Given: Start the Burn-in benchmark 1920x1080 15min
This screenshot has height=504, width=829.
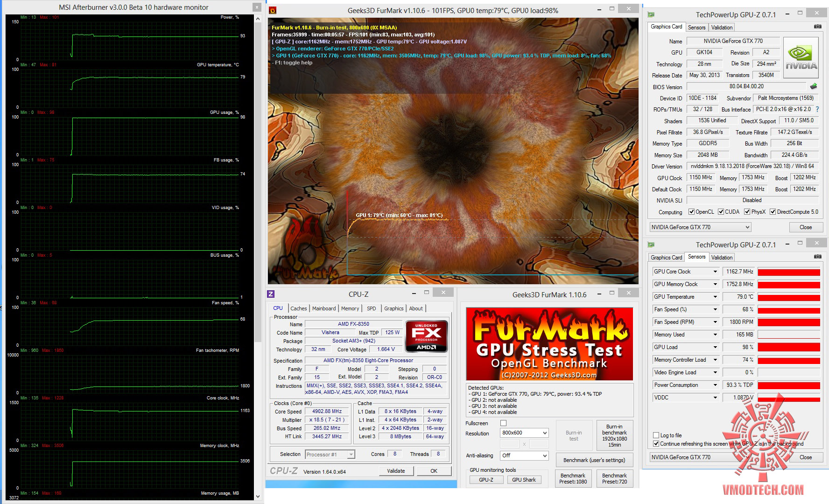Looking at the screenshot, I should pyautogui.click(x=614, y=435).
